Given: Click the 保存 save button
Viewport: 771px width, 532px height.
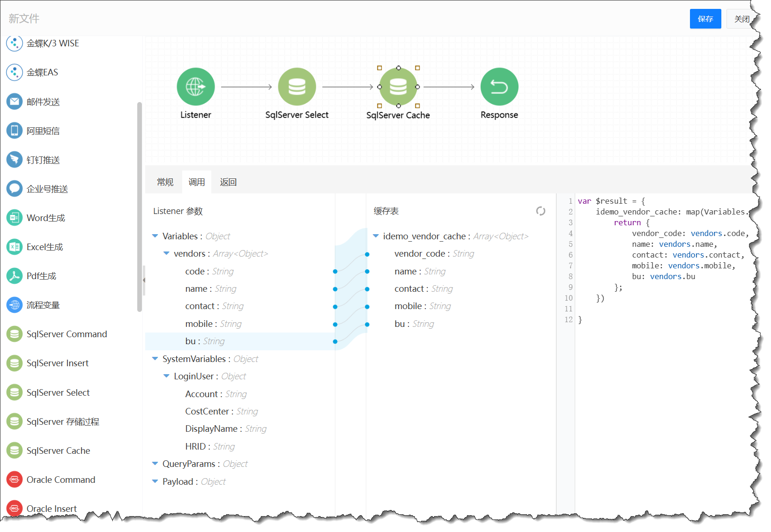Looking at the screenshot, I should tap(705, 19).
